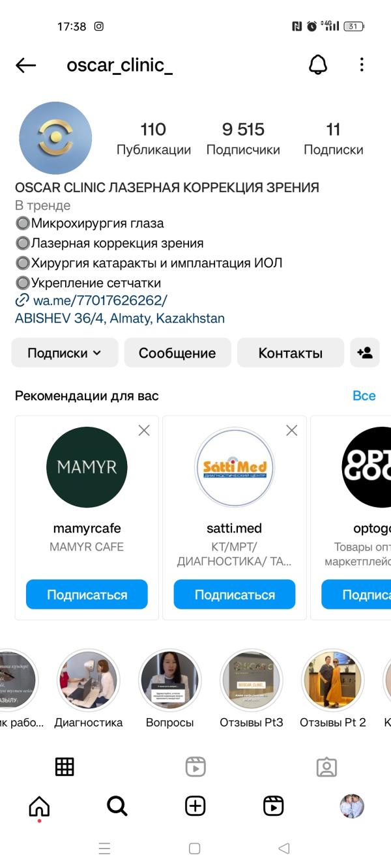Switch to the reels tab on profile
391x868 pixels.
coord(195,767)
